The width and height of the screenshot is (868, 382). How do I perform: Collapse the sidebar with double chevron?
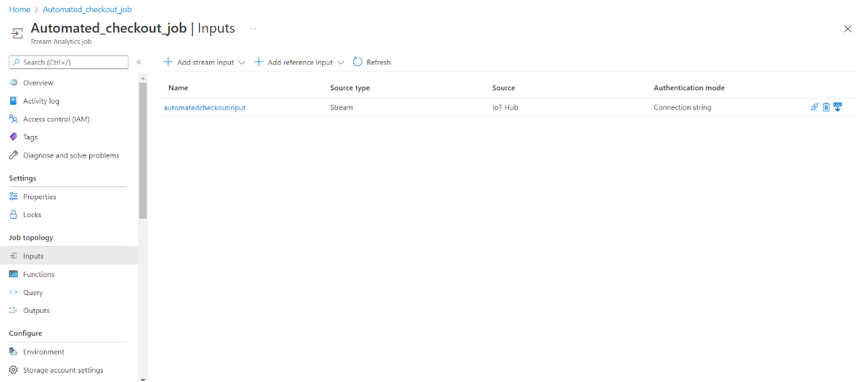[139, 62]
